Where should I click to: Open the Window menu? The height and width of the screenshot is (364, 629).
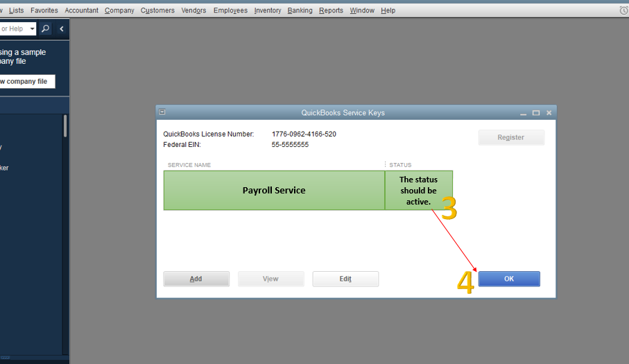(362, 10)
